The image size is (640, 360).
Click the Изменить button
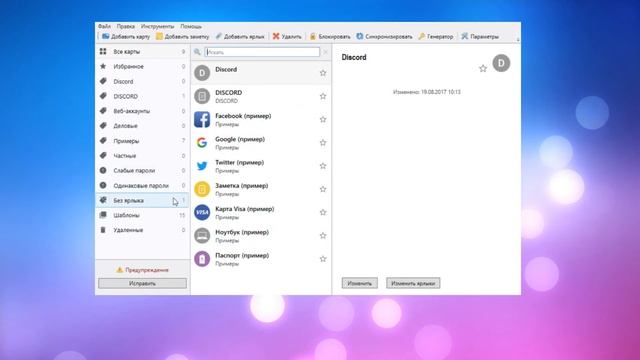point(360,283)
